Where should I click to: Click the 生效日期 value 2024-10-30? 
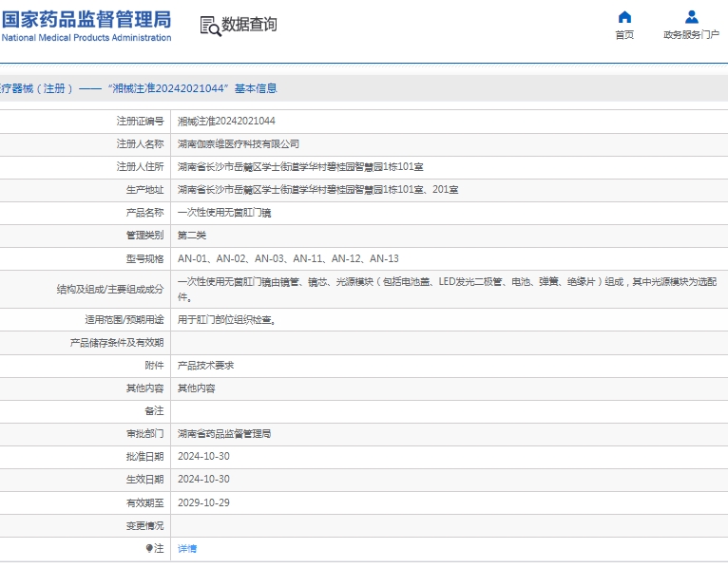(203, 480)
